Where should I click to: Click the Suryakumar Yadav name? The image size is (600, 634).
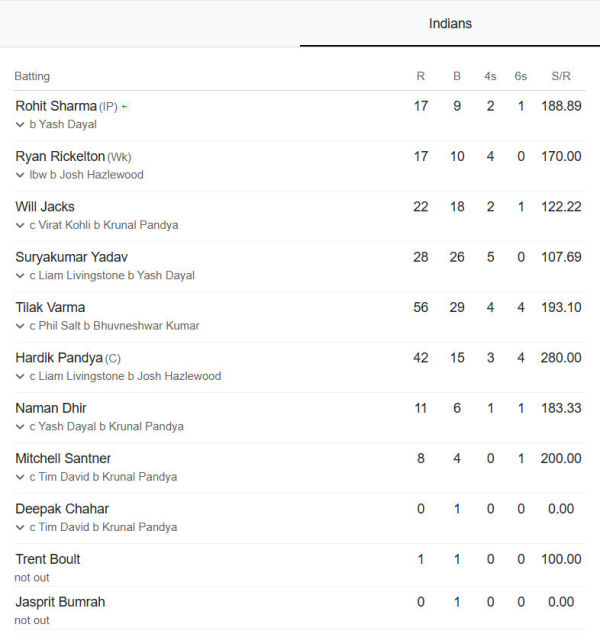pyautogui.click(x=72, y=257)
